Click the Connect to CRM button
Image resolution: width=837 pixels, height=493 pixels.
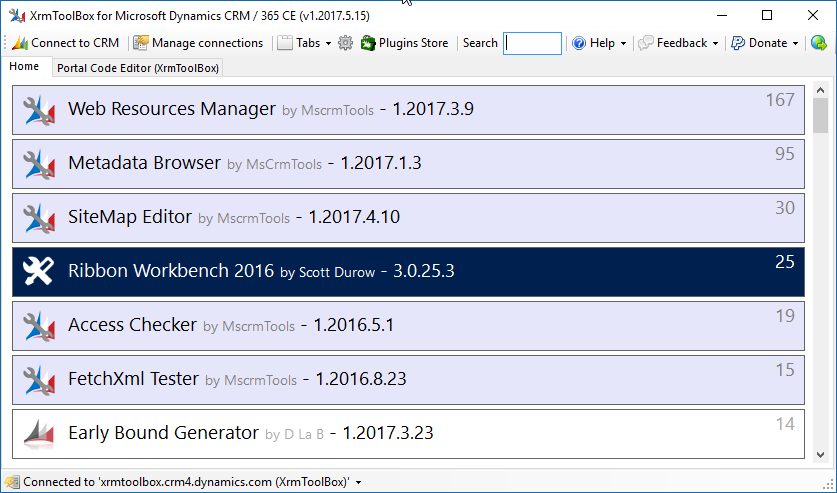[65, 43]
